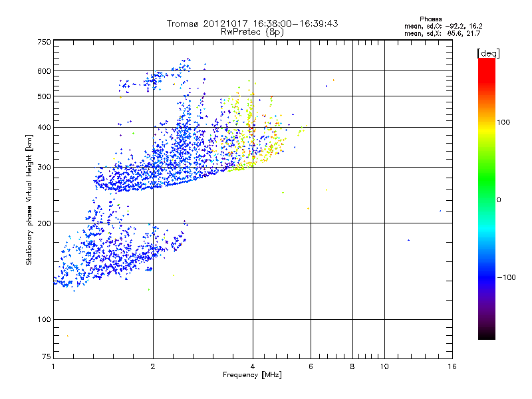Screen dimensions: 532x399
Task: Click the y-axis tick label '75'
Action: click(x=47, y=356)
